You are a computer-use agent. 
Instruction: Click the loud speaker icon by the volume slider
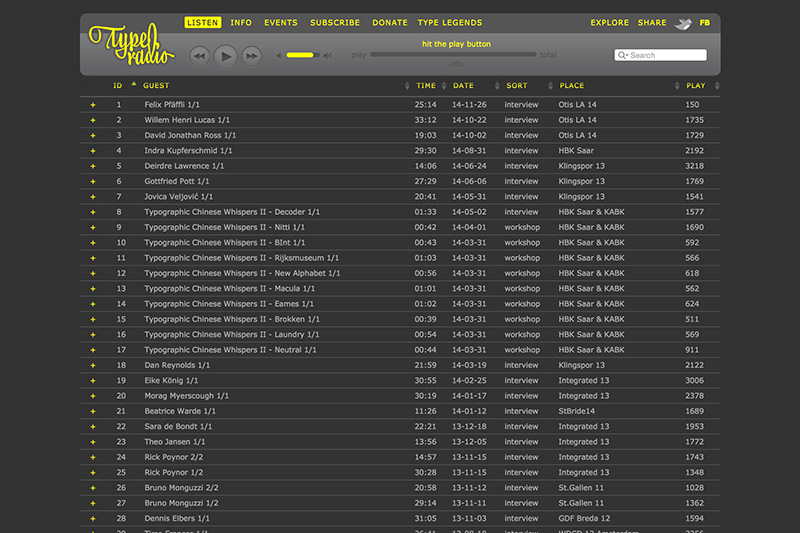tap(328, 56)
